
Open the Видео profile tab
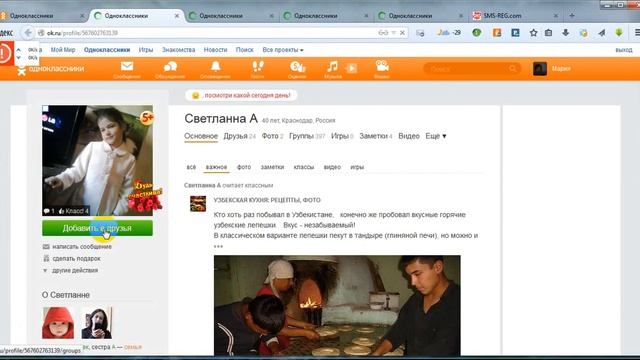pyautogui.click(x=409, y=136)
